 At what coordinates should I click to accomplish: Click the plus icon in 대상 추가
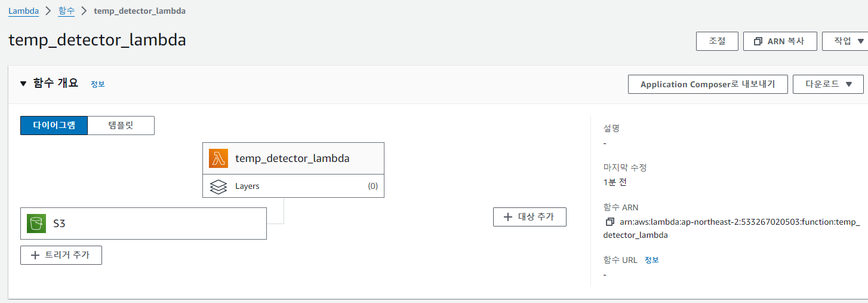(x=508, y=217)
